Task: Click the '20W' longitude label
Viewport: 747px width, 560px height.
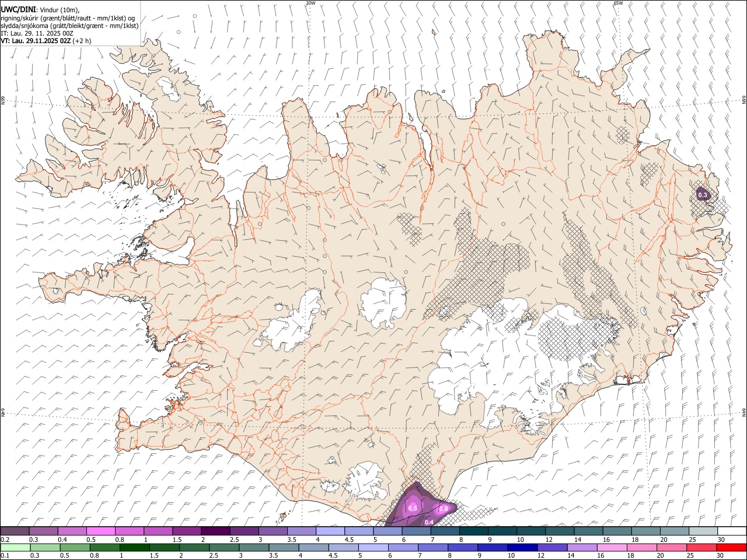Action: tap(310, 3)
